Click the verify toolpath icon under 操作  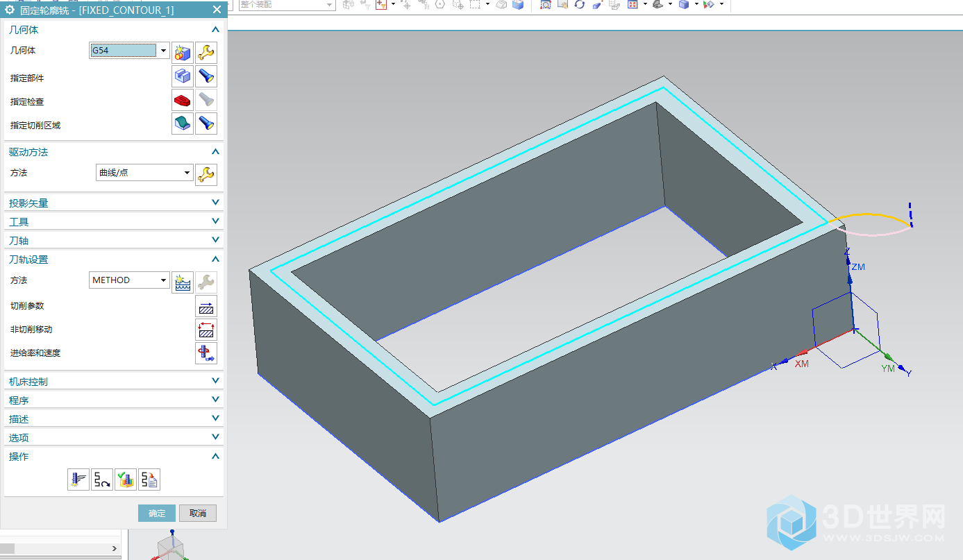click(x=126, y=480)
